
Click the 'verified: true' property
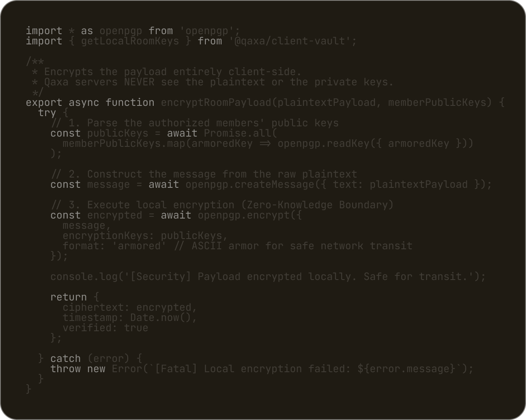(105, 328)
